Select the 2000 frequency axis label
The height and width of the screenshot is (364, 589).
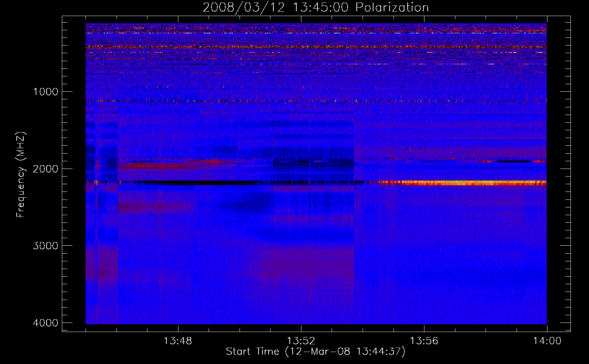coord(46,169)
